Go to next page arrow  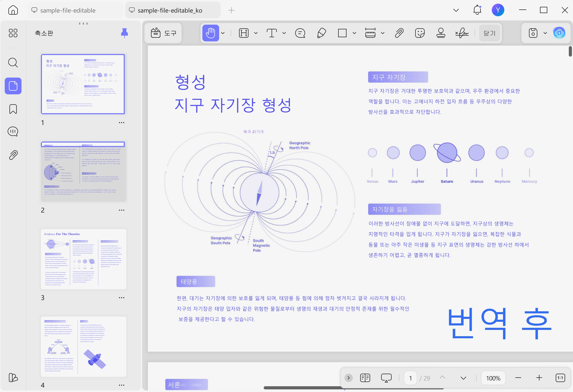pyautogui.click(x=463, y=378)
